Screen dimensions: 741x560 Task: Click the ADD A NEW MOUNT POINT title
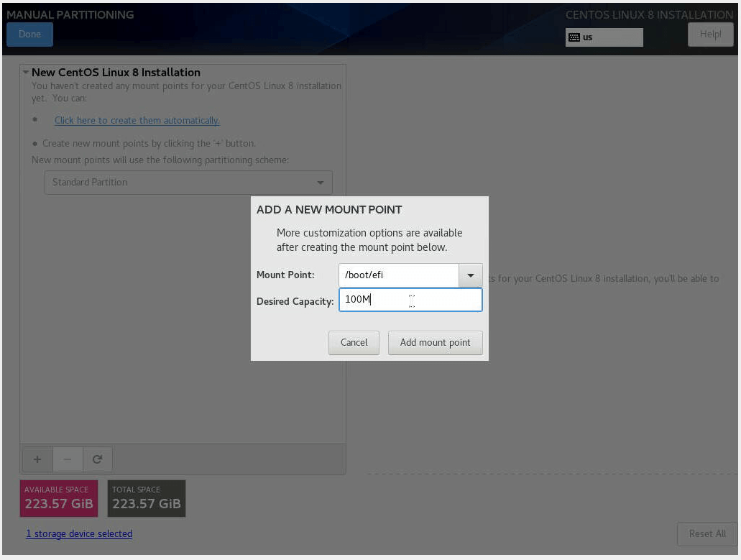click(x=329, y=210)
